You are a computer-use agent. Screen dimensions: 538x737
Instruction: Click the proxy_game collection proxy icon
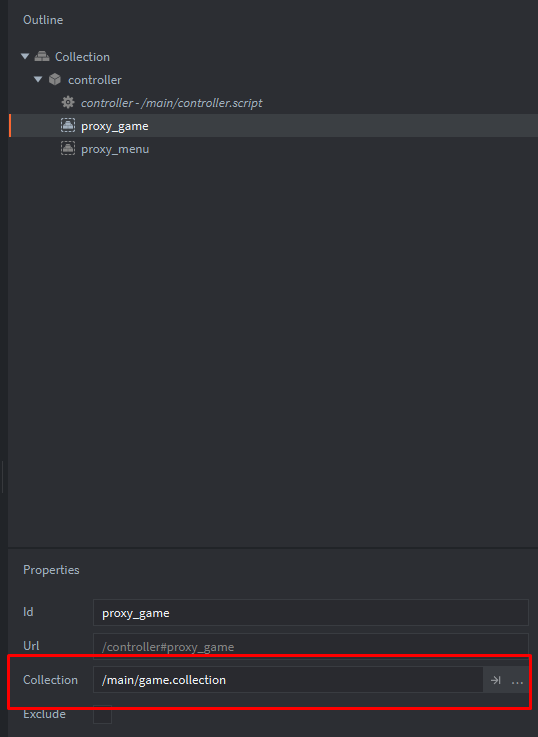[68, 125]
